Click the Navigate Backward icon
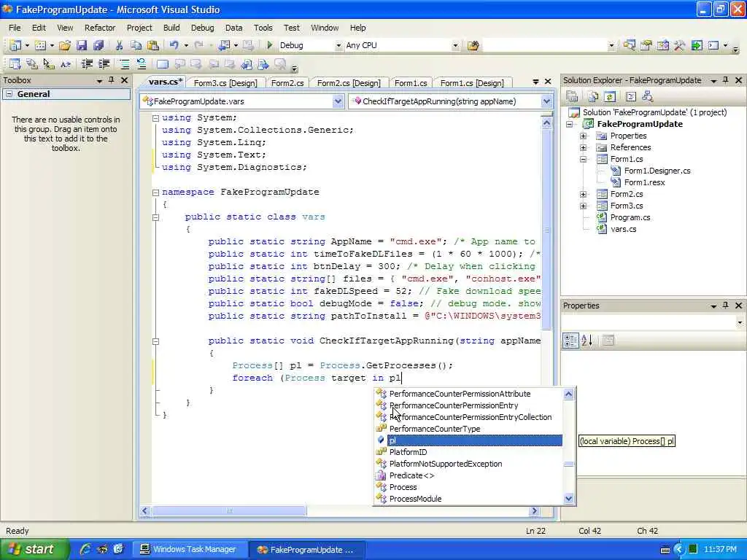Screen dimensions: 747x560 (x=224, y=45)
